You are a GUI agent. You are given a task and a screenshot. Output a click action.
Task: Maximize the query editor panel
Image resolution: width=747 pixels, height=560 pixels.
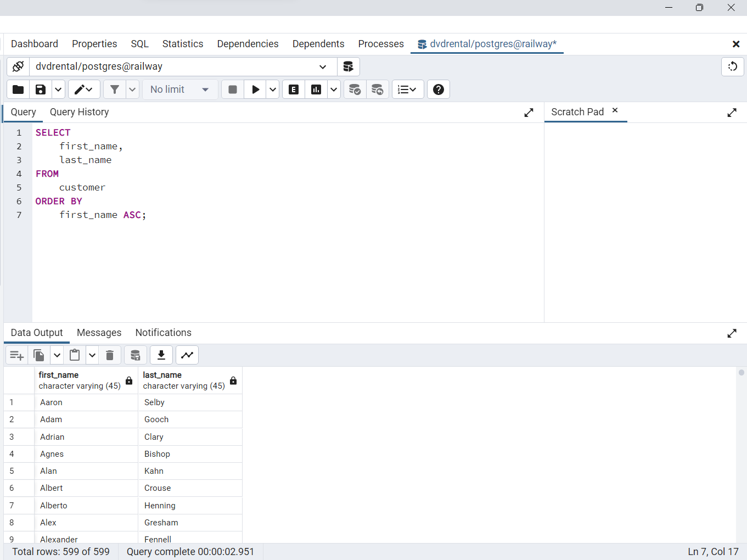[x=529, y=113]
